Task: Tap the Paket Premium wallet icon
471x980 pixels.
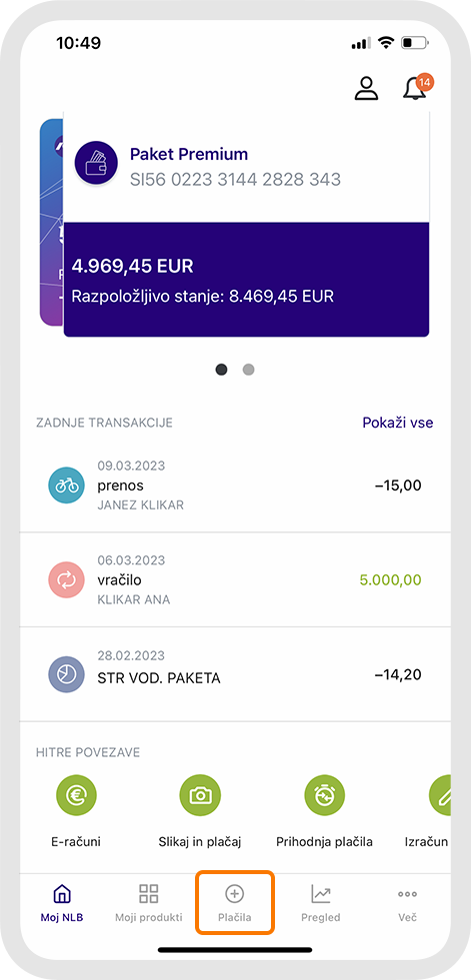Action: [96, 163]
